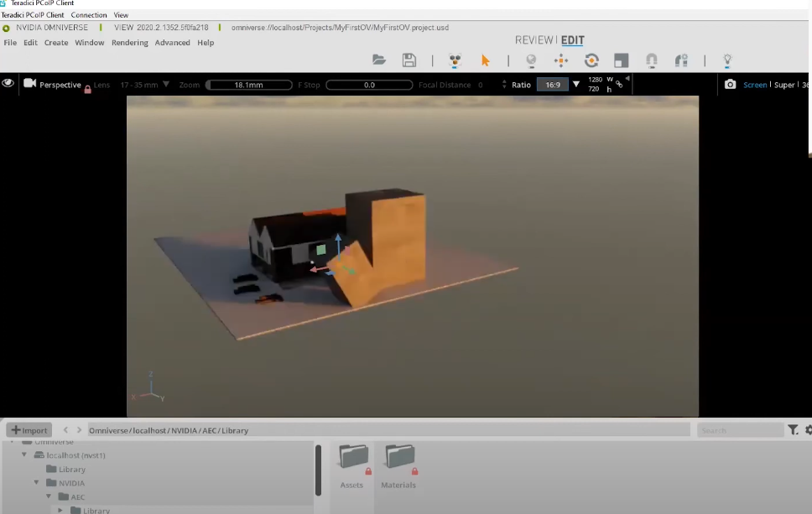Click the 16:9 ratio field
Screen dimensions: 812x514
tap(553, 85)
